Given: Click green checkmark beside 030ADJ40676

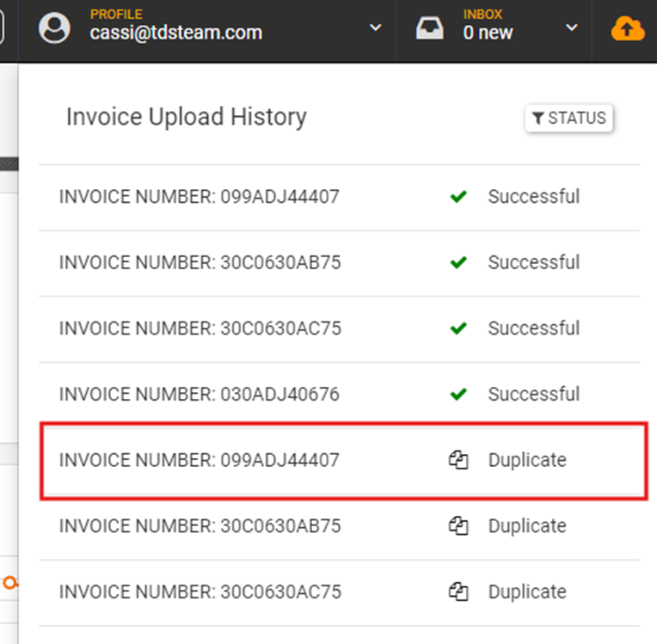Looking at the screenshot, I should coord(458,394).
